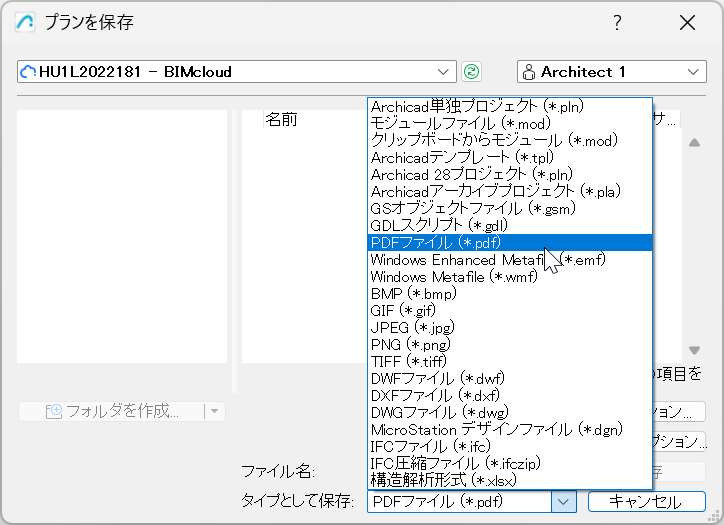Open the フォルダを作成 split arrow
This screenshot has height=525, width=724.
[214, 411]
